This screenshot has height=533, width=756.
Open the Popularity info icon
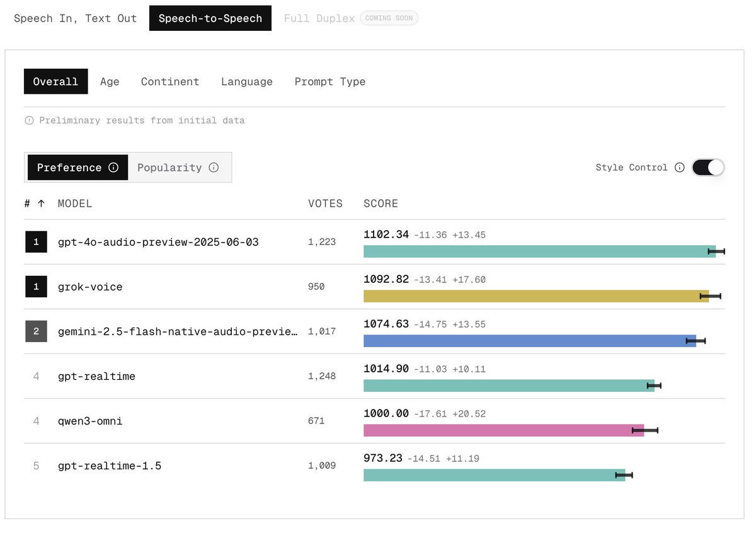tap(214, 168)
